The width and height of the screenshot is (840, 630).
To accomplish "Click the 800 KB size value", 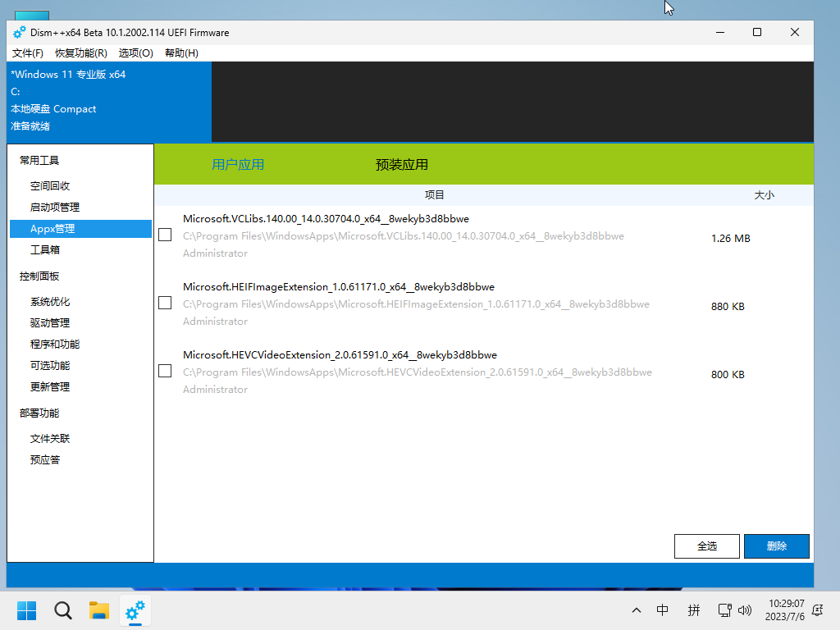I will tap(728, 374).
